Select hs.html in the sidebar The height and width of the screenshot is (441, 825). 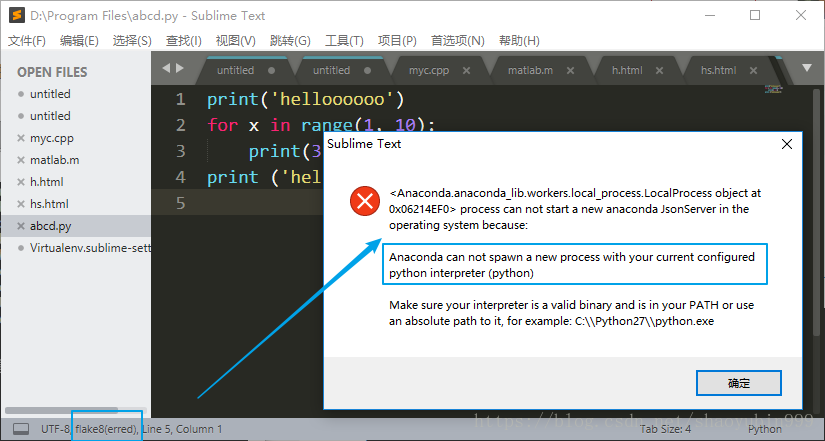pyautogui.click(x=49, y=204)
